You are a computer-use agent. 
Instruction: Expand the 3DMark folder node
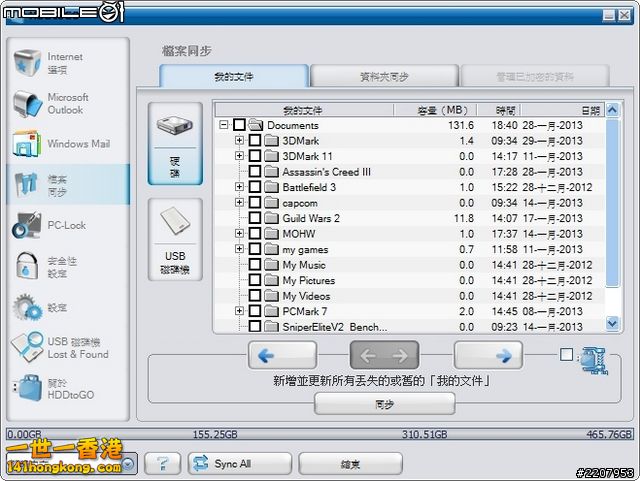click(239, 141)
